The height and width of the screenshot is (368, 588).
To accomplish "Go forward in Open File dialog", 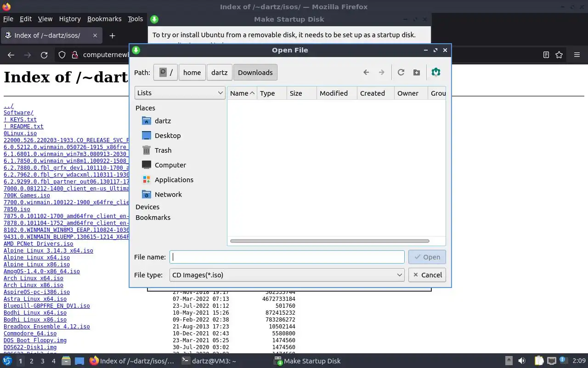I will point(381,72).
